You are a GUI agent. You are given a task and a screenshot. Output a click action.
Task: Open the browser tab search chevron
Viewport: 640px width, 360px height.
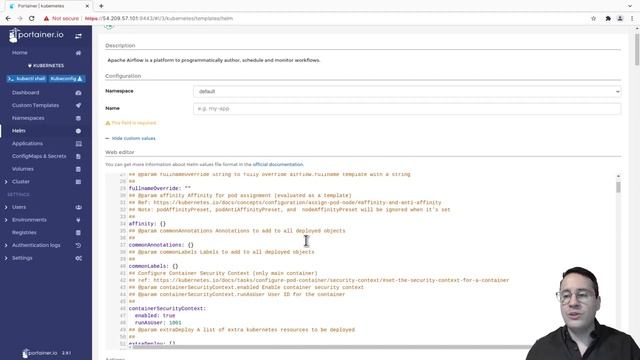(630, 6)
